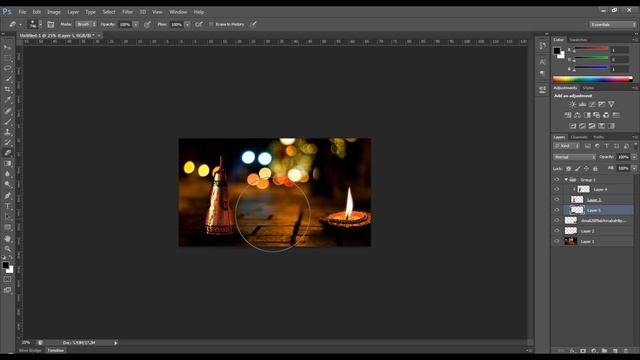Open eraser Mode dropdown showing Brush
Image resolution: width=640 pixels, height=360 pixels.
click(86, 24)
